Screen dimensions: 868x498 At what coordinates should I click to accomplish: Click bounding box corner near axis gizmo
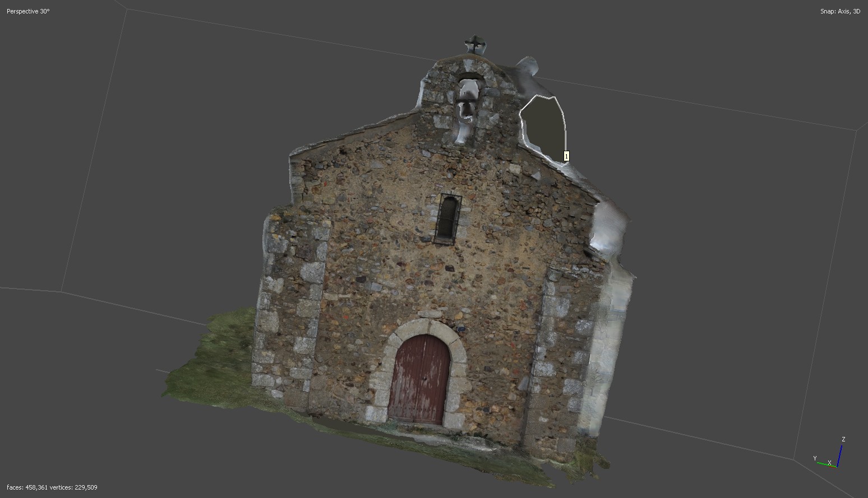pos(793,459)
